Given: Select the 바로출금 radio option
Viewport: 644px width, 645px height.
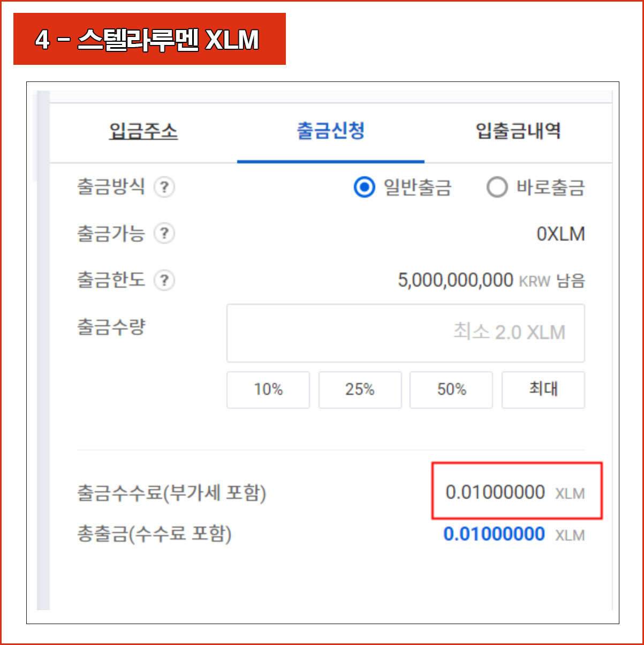Looking at the screenshot, I should 535,187.
